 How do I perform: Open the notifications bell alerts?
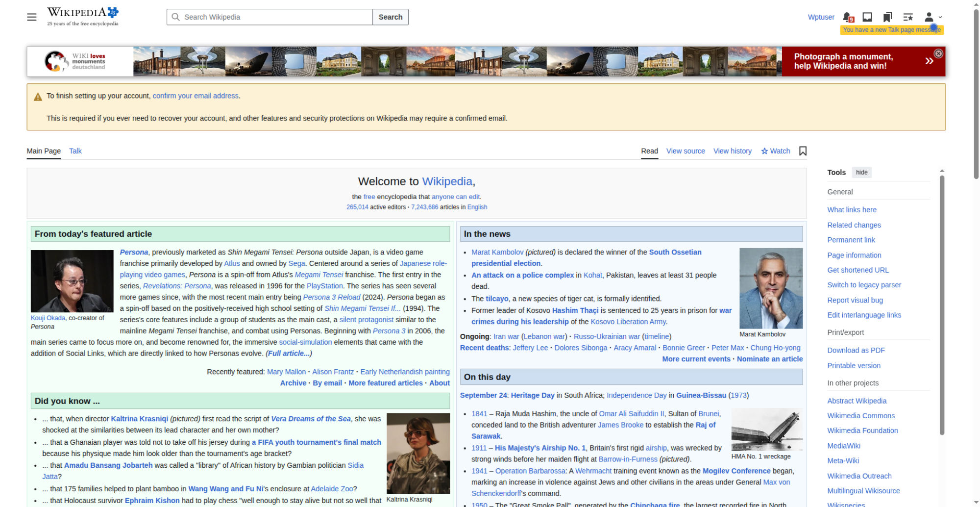coord(848,17)
